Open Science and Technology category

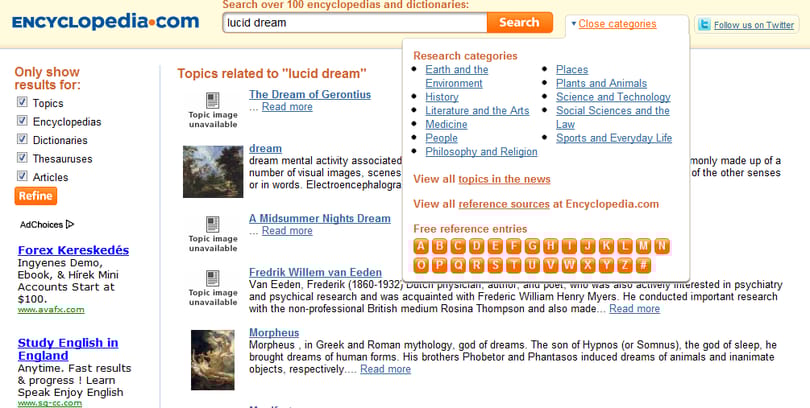coord(613,97)
